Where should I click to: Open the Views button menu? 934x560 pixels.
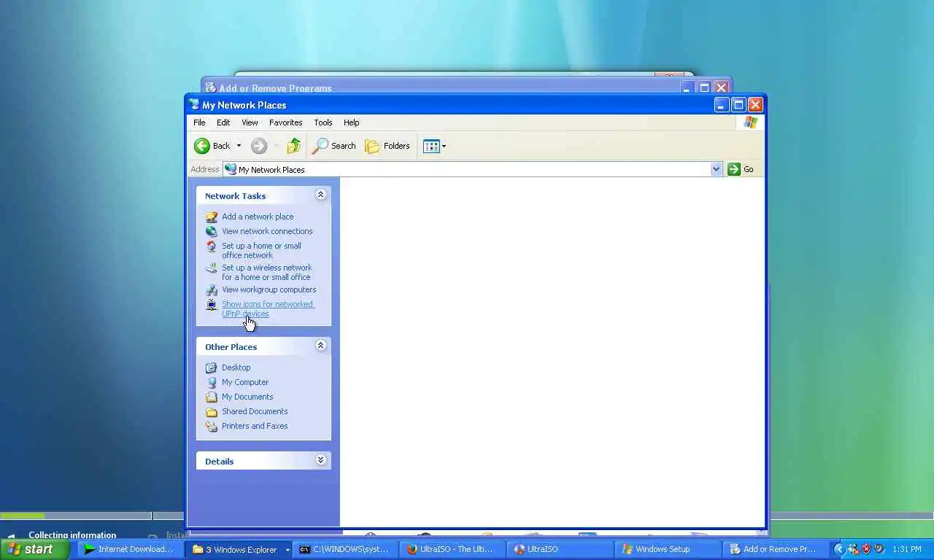pos(435,146)
